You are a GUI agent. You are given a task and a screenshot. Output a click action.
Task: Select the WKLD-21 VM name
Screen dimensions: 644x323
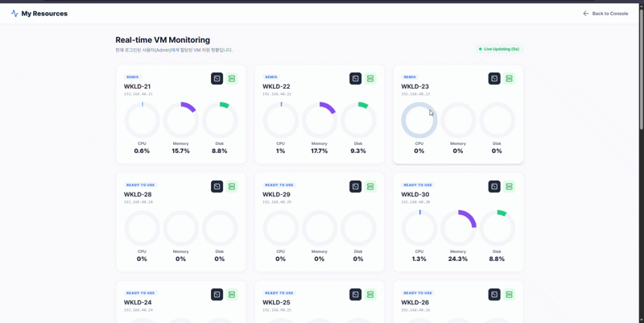137,86
